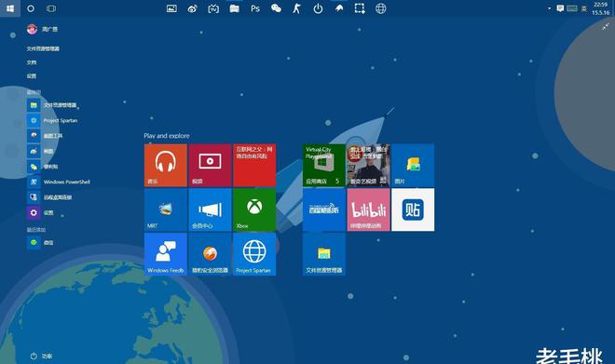Open the green Xbox tile

[x=254, y=209]
